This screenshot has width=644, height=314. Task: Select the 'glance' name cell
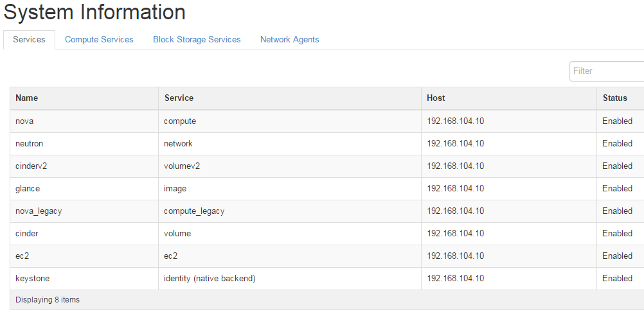click(84, 189)
